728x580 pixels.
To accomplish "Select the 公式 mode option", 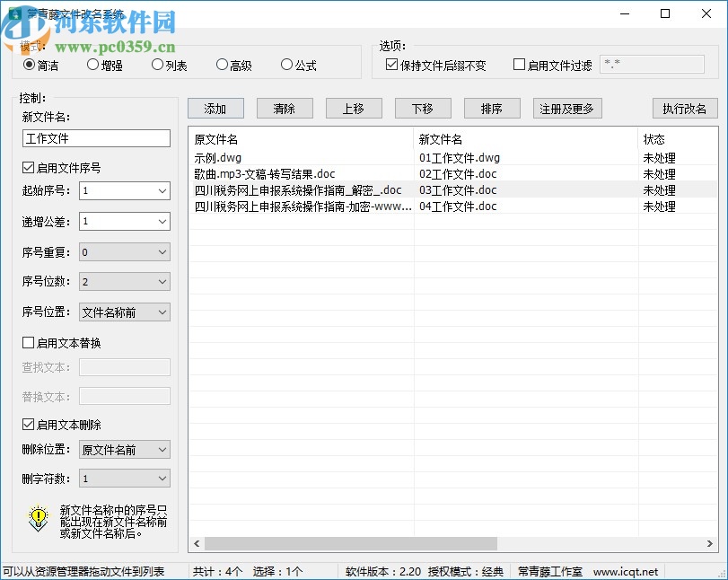I will [x=285, y=65].
